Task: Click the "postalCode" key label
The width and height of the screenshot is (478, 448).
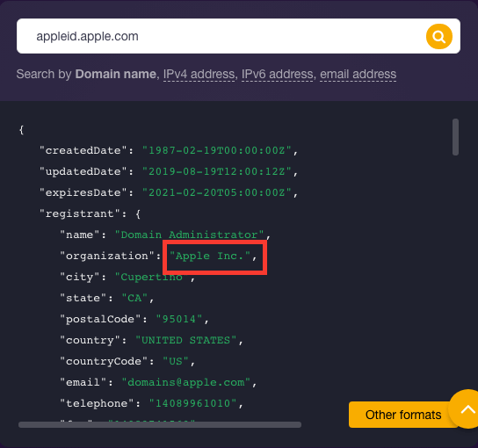Action: [100, 319]
